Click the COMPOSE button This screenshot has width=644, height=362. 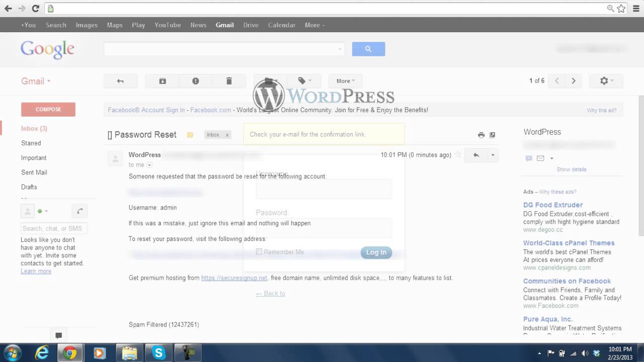[48, 109]
